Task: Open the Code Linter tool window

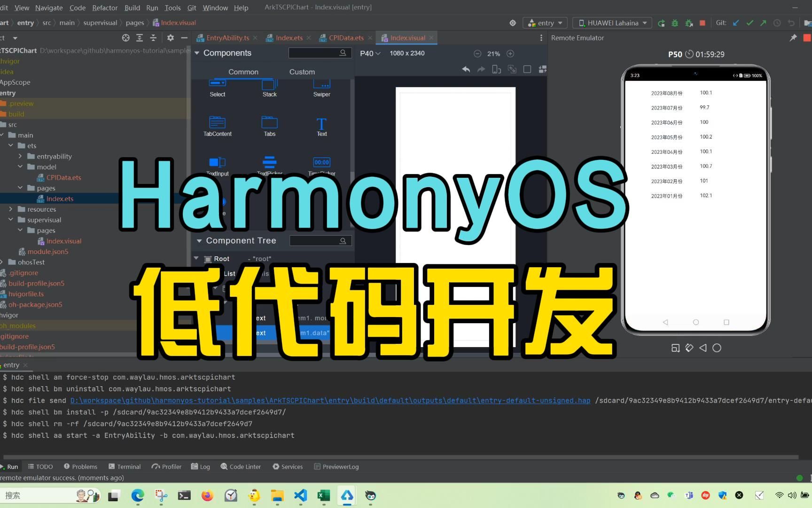Action: [x=240, y=467]
